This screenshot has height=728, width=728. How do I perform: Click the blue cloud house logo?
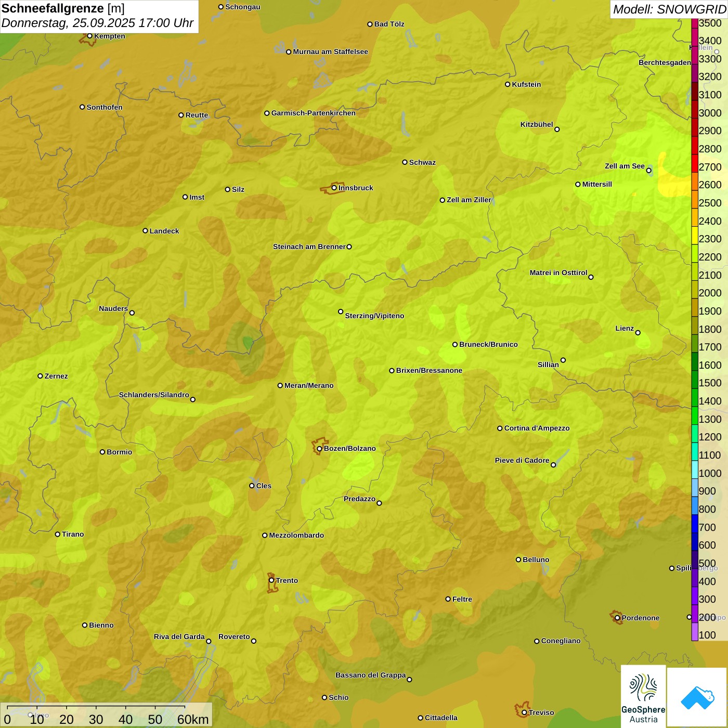point(697,697)
